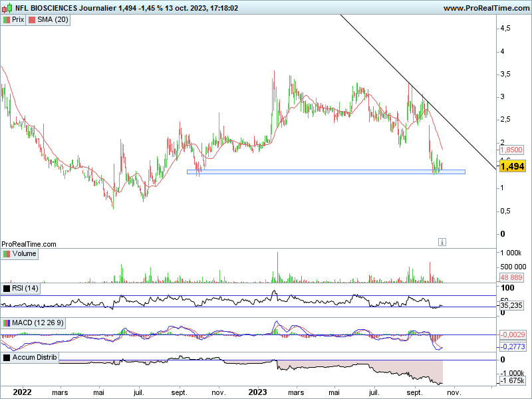This screenshot has width=532, height=399.
Task: Click the www.ProRealTime.com header text
Action: click(x=486, y=8)
